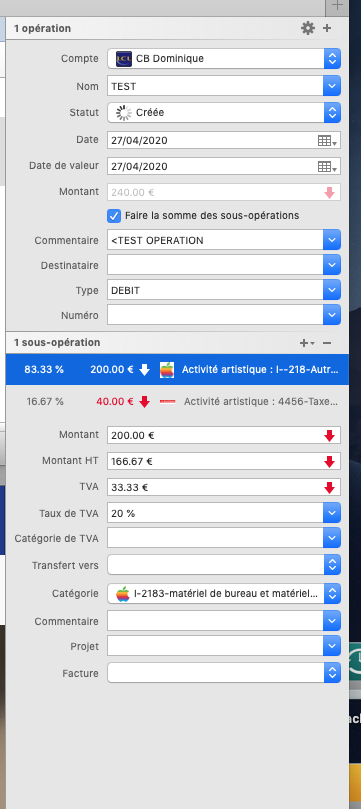Expand the Destinataire dropdown
The height and width of the screenshot is (809, 361).
coord(333,265)
